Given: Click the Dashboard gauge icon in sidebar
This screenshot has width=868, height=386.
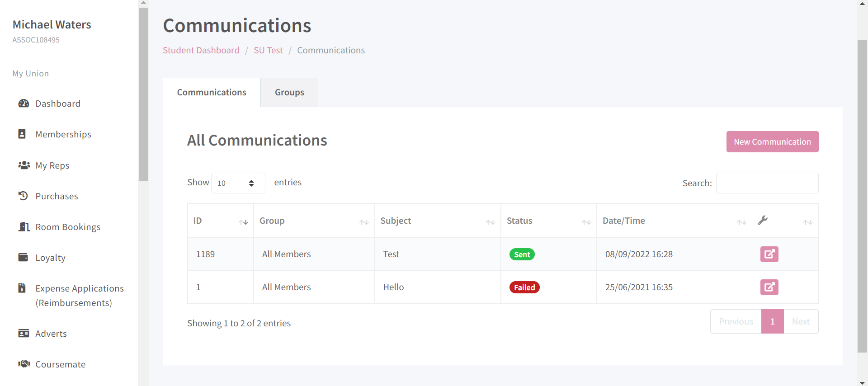Looking at the screenshot, I should pos(24,104).
